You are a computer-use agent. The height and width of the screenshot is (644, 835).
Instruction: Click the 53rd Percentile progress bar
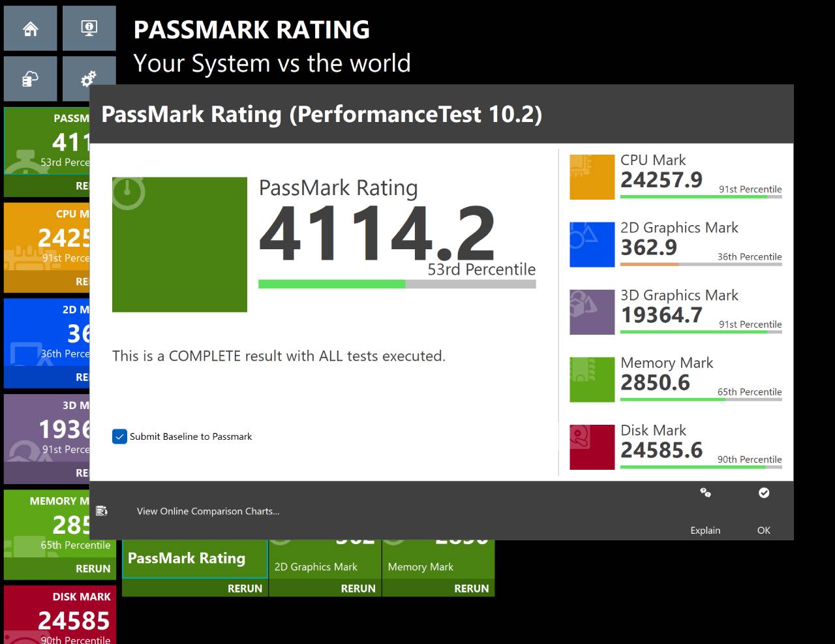pos(397,284)
